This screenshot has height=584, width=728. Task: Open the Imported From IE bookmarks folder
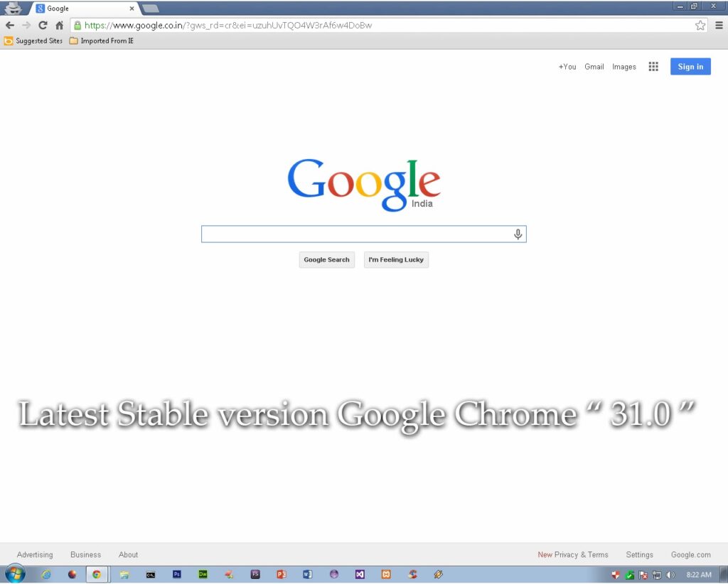coord(101,40)
